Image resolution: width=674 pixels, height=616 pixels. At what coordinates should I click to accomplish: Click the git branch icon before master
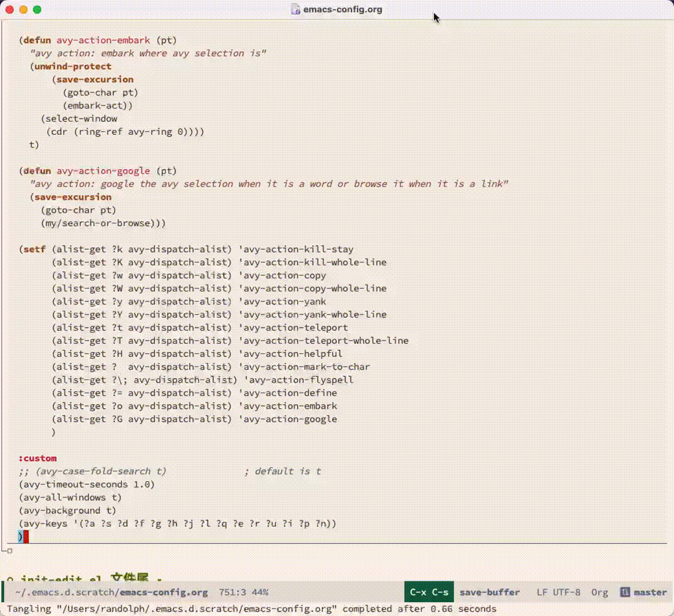pyautogui.click(x=625, y=592)
